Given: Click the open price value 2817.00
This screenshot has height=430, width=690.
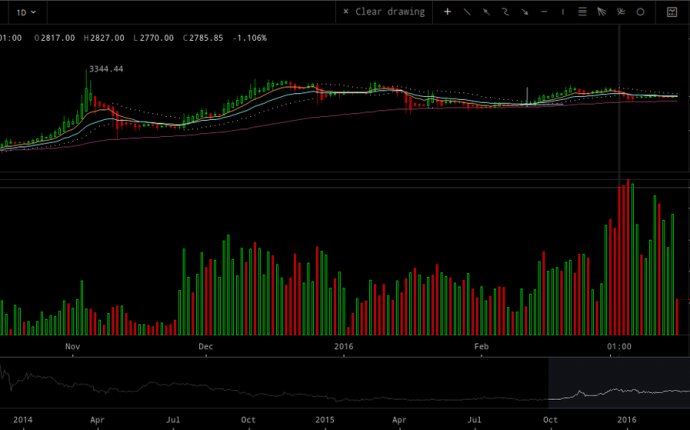Looking at the screenshot, I should pos(58,38).
